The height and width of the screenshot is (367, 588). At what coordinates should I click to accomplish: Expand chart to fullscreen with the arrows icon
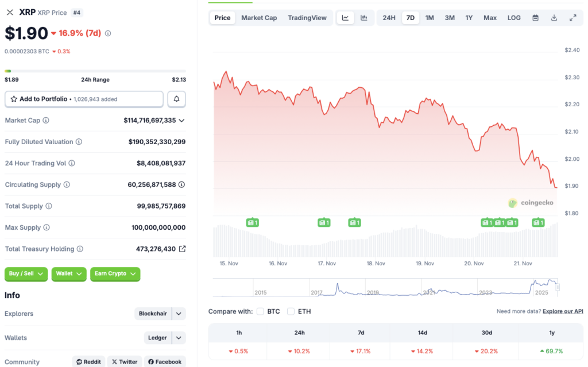point(572,18)
